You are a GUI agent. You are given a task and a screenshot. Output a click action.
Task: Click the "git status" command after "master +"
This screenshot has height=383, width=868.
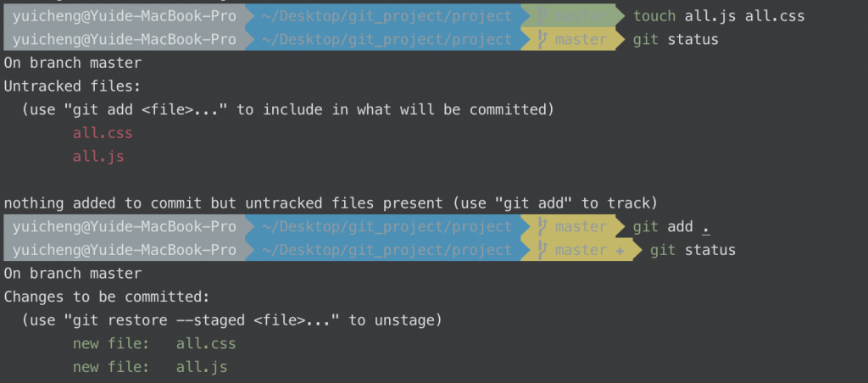693,250
